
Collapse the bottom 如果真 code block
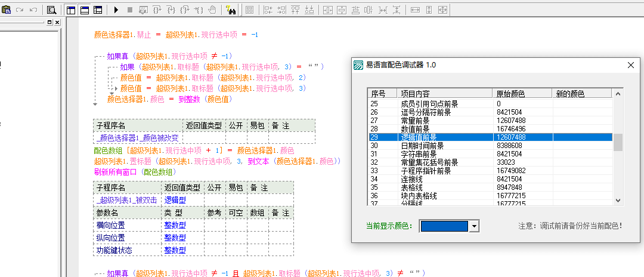click(x=95, y=273)
